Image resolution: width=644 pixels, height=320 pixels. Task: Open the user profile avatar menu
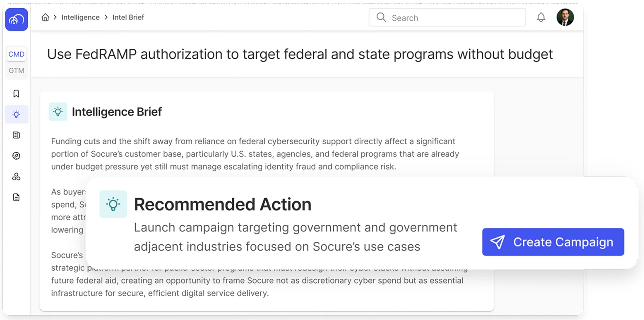(565, 17)
